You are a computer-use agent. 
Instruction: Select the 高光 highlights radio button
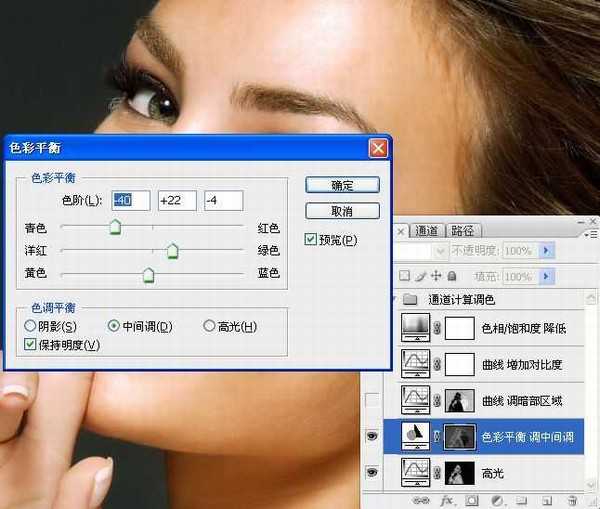209,327
